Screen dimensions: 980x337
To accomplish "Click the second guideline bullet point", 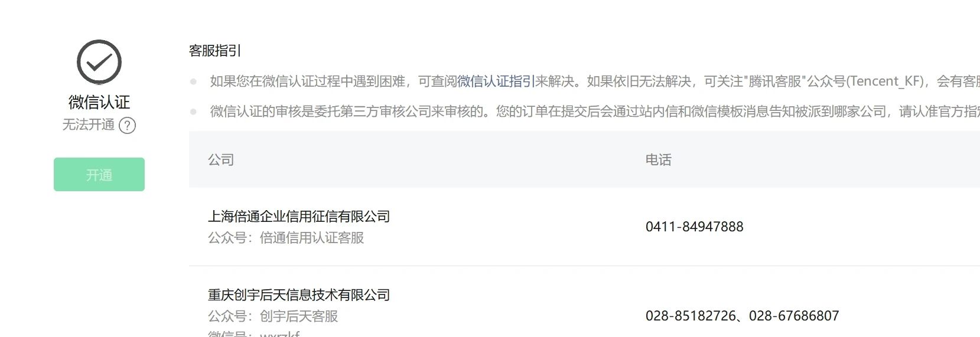I will (193, 111).
